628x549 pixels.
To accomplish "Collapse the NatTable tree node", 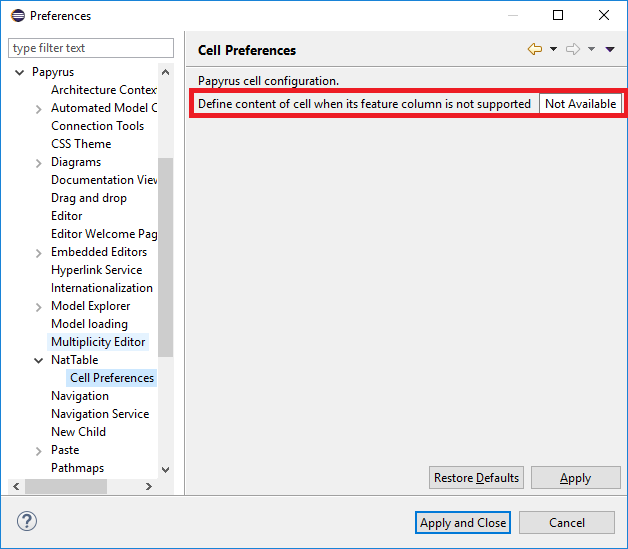I will [38, 360].
